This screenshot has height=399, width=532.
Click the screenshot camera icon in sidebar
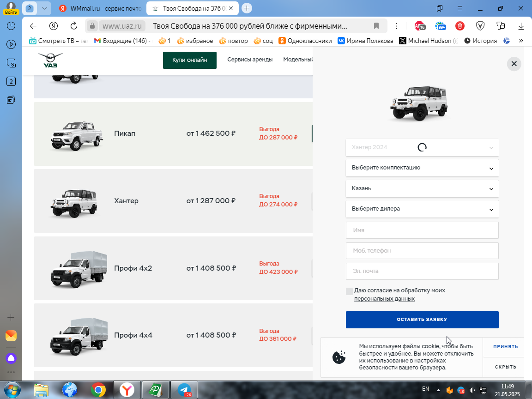[11, 63]
